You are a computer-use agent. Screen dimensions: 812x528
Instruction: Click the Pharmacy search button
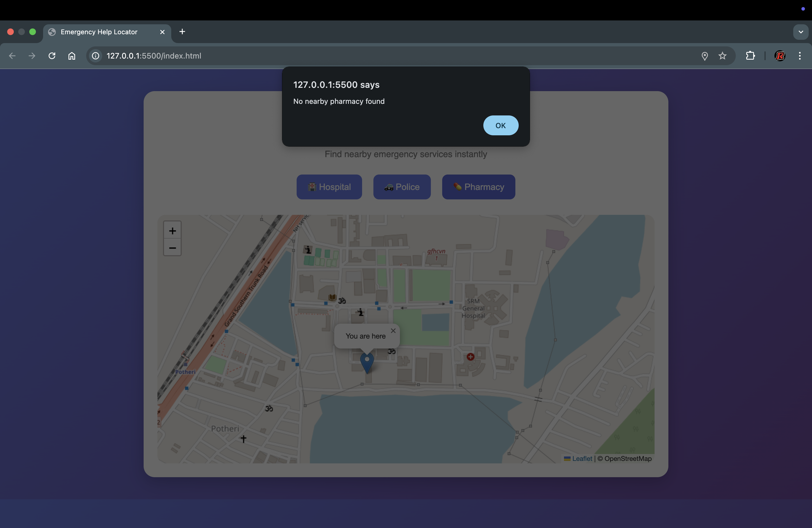click(478, 187)
